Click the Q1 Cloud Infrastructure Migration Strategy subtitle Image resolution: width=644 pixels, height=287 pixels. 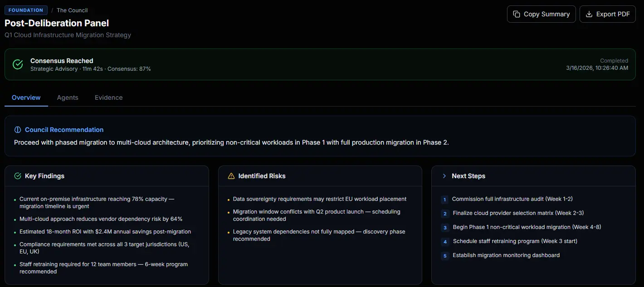[68, 35]
